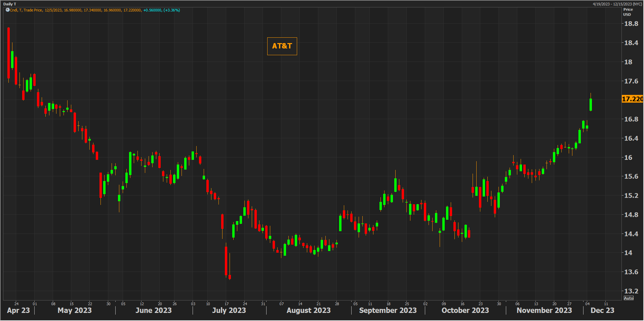644x321 pixels.
Task: Select the September 2023 time axis label
Action: pyautogui.click(x=388, y=310)
